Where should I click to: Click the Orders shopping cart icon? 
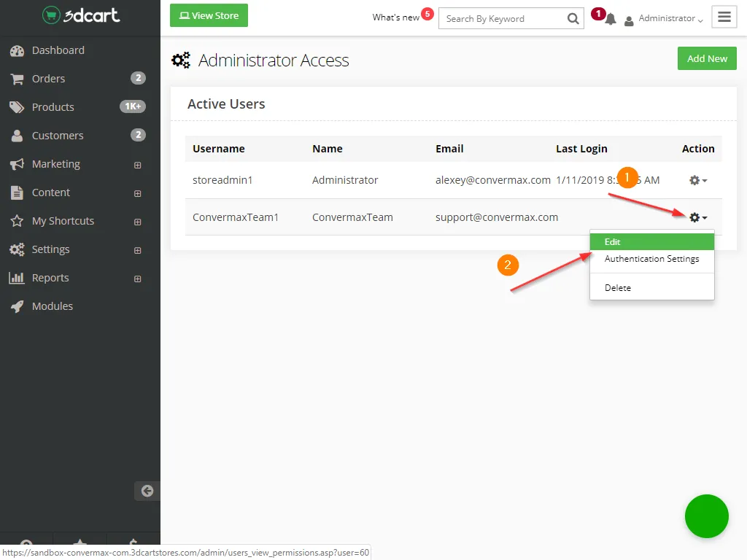click(17, 79)
